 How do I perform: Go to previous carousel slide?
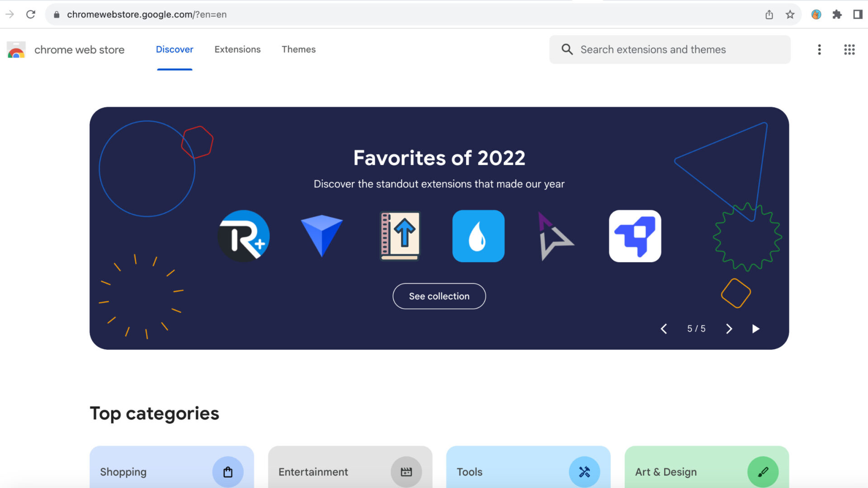[x=664, y=328]
